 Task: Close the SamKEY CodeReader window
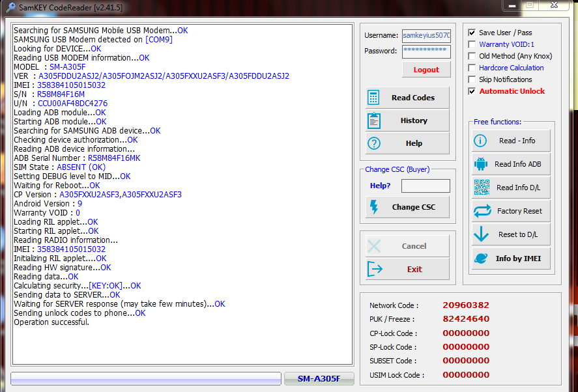tap(554, 5)
